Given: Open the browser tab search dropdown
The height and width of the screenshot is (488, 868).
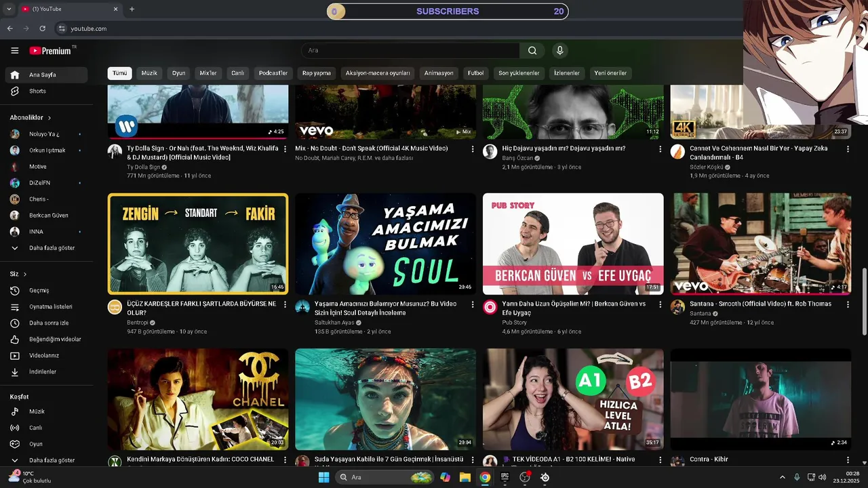Looking at the screenshot, I should point(9,9).
